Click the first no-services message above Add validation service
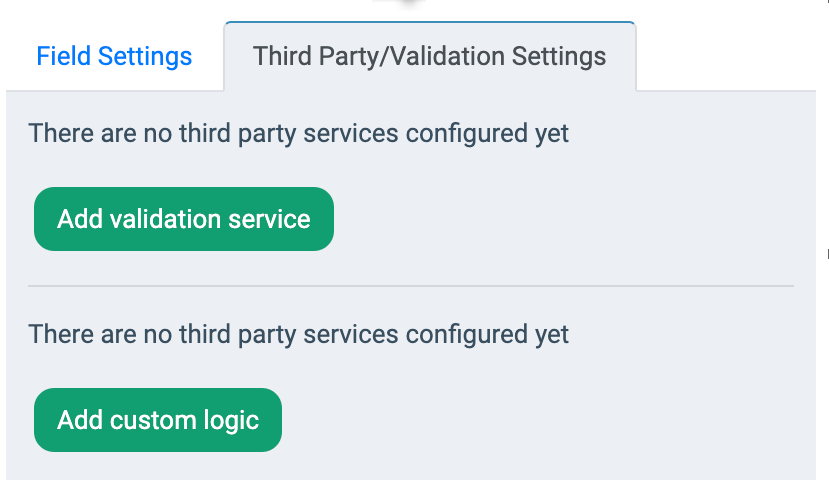The height and width of the screenshot is (491, 829). click(298, 133)
